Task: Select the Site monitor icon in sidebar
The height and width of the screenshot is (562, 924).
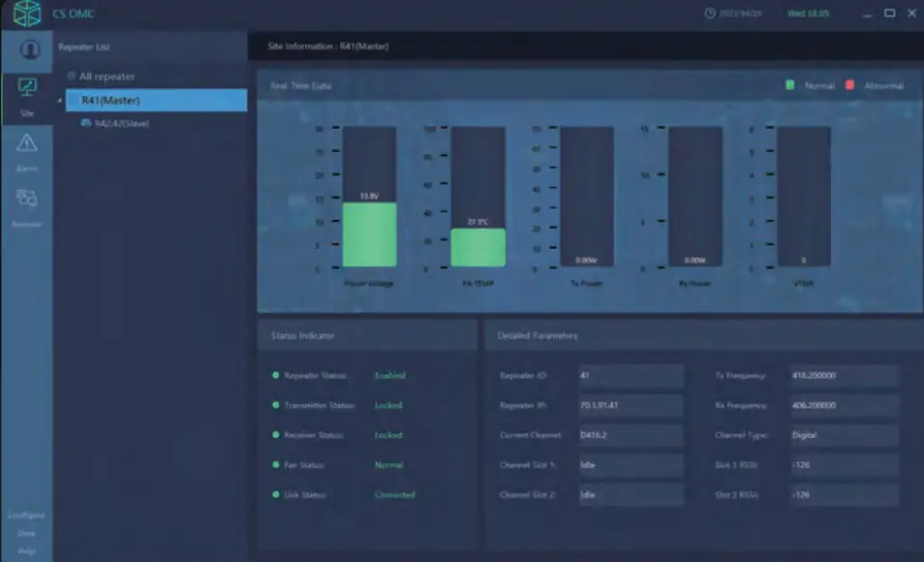Action: coord(27,87)
